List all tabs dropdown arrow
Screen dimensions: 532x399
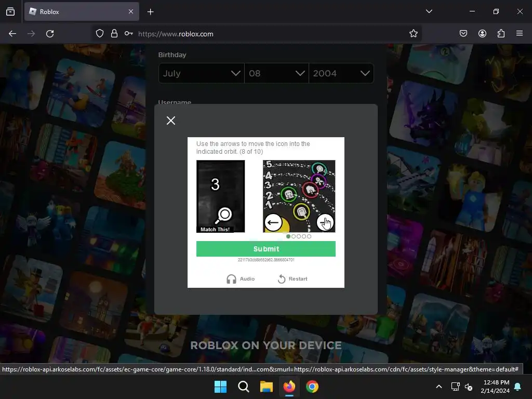point(429,11)
